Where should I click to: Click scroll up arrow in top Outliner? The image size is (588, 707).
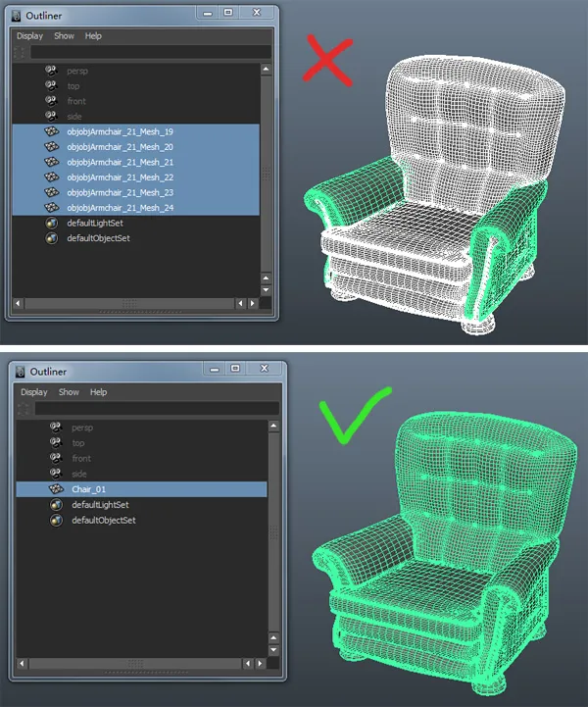tap(266, 69)
